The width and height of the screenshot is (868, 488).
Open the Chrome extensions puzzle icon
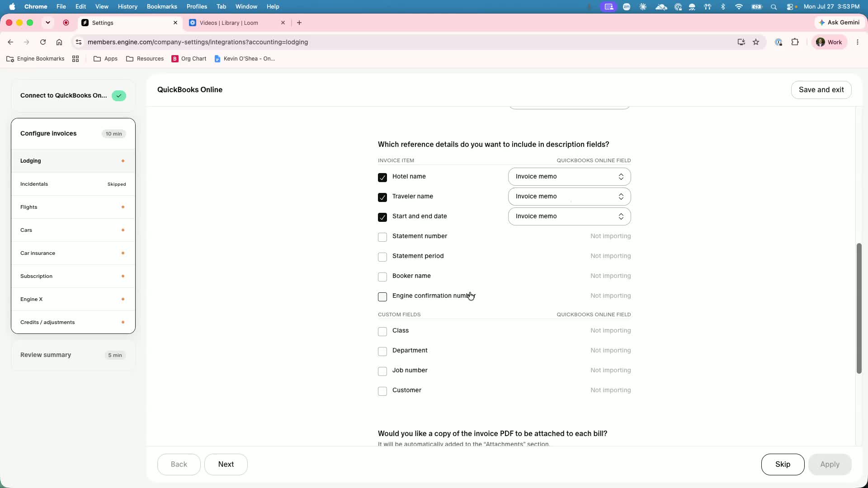click(795, 42)
